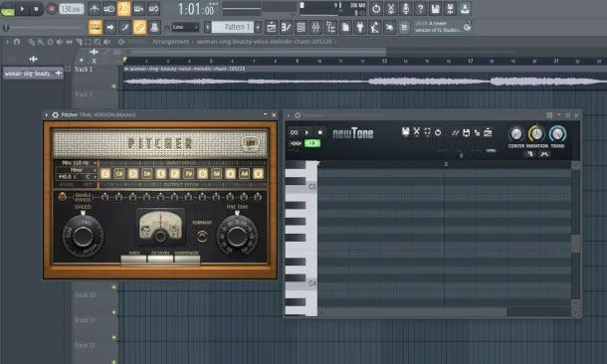Toggle Song/Pattern mode green switch

[7, 9]
